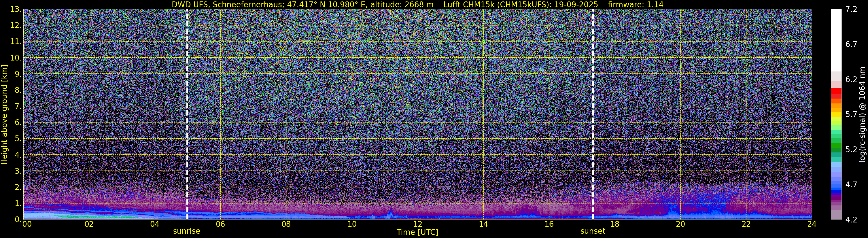Click the 'sunrise' label under the time axis

[x=187, y=231]
